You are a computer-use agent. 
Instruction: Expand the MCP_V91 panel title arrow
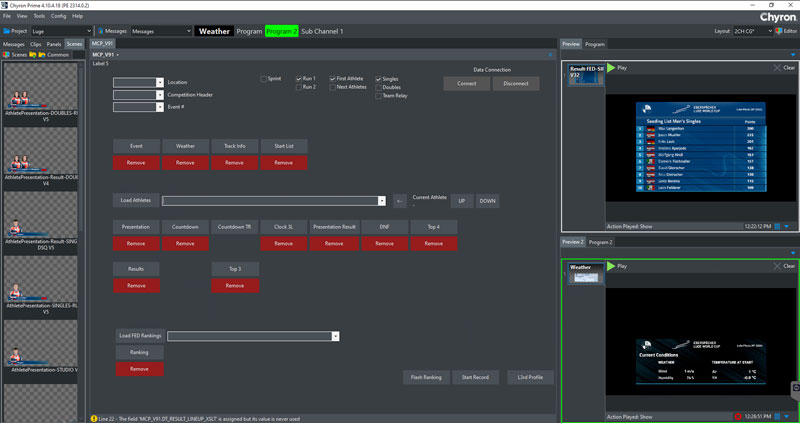[118, 55]
